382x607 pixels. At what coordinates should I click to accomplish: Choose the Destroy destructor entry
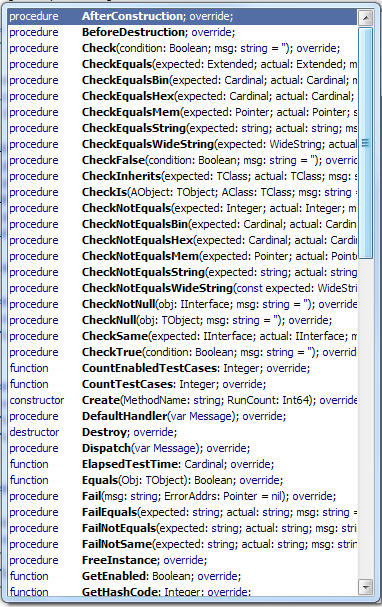tap(182, 432)
